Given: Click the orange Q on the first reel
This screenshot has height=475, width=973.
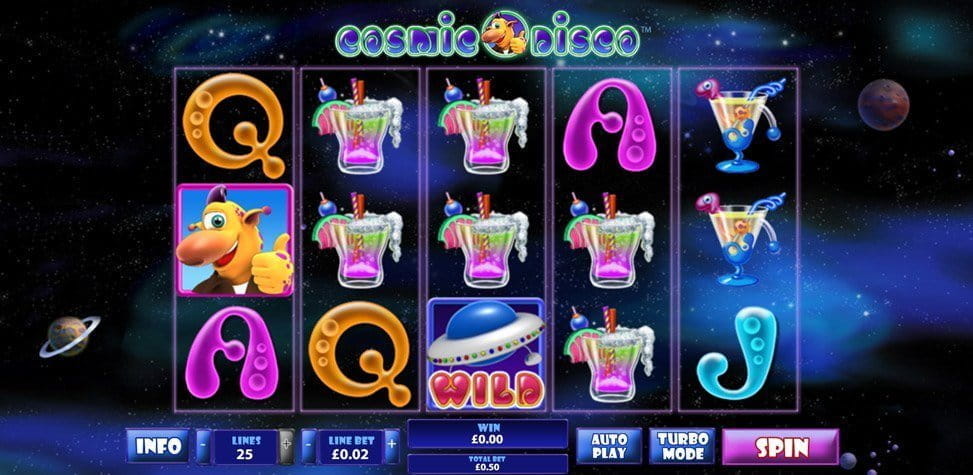Looking at the screenshot, I should 235,124.
